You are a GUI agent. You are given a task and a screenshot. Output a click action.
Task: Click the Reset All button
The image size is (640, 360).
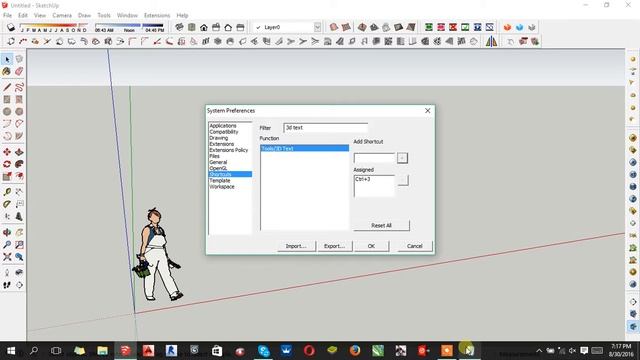(x=381, y=225)
